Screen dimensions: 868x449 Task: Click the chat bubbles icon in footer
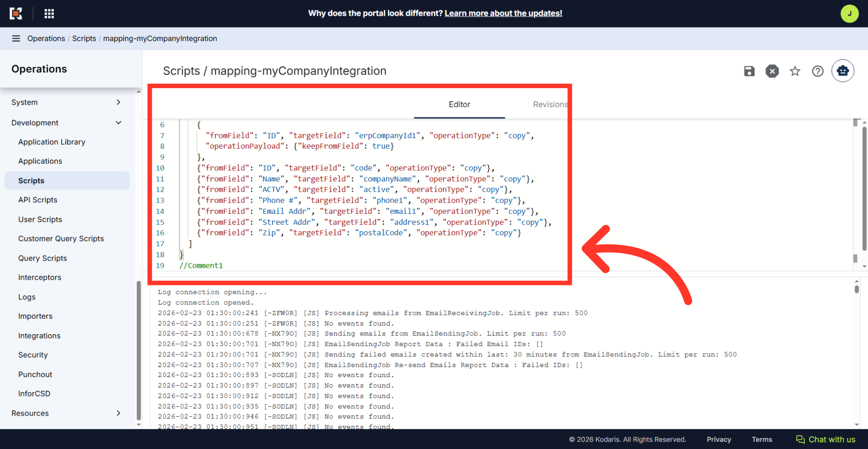tap(800, 440)
